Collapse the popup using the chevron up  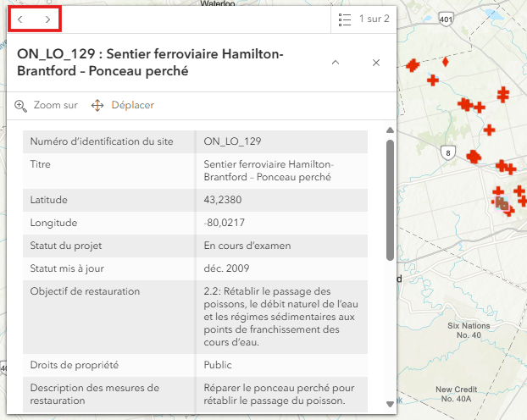(x=336, y=63)
